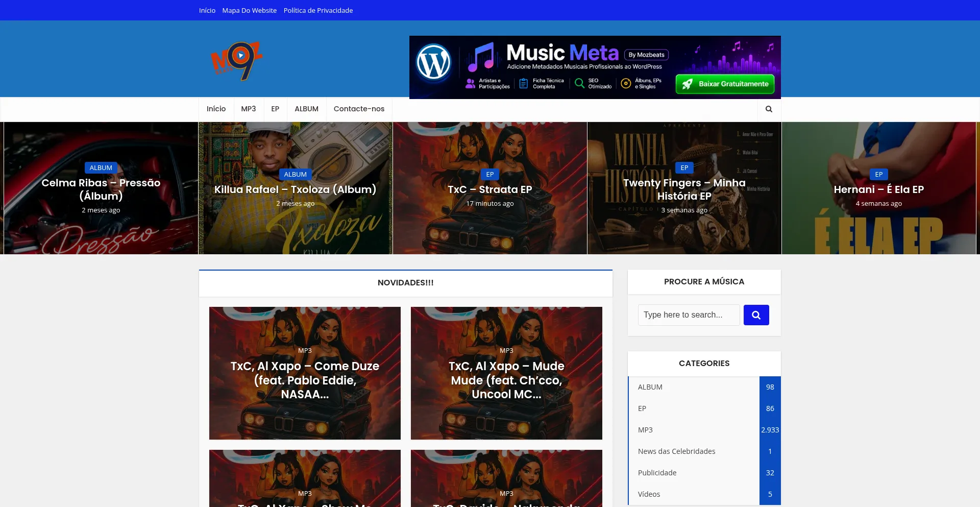Click ALBUM tag on Killua Rafael slide
Viewport: 980px width, 507px height.
[295, 175]
